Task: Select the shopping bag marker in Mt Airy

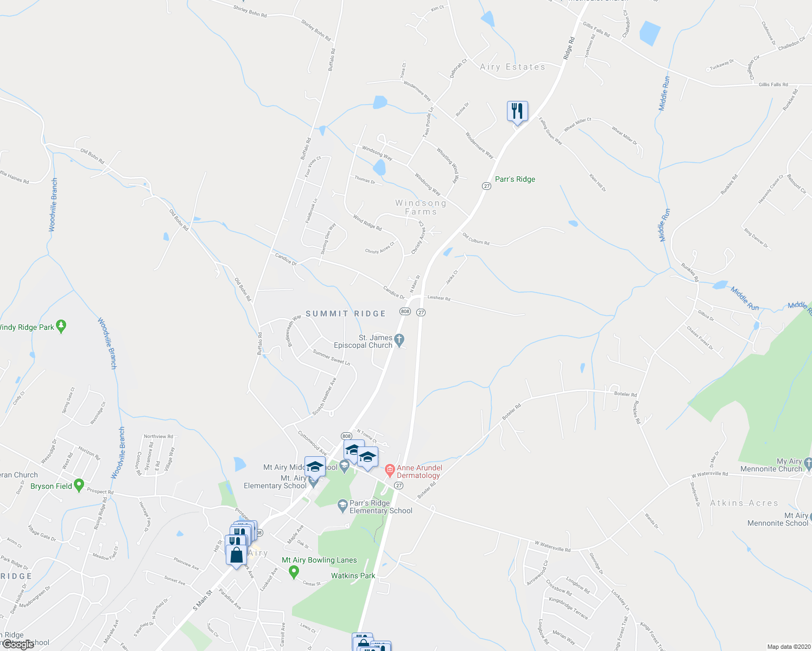Action: pyautogui.click(x=236, y=556)
